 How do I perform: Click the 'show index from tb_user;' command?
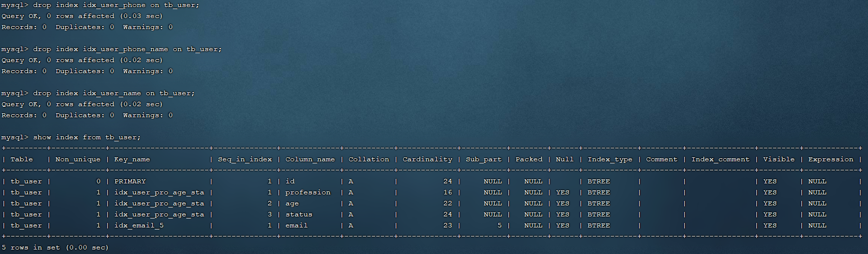[87, 137]
